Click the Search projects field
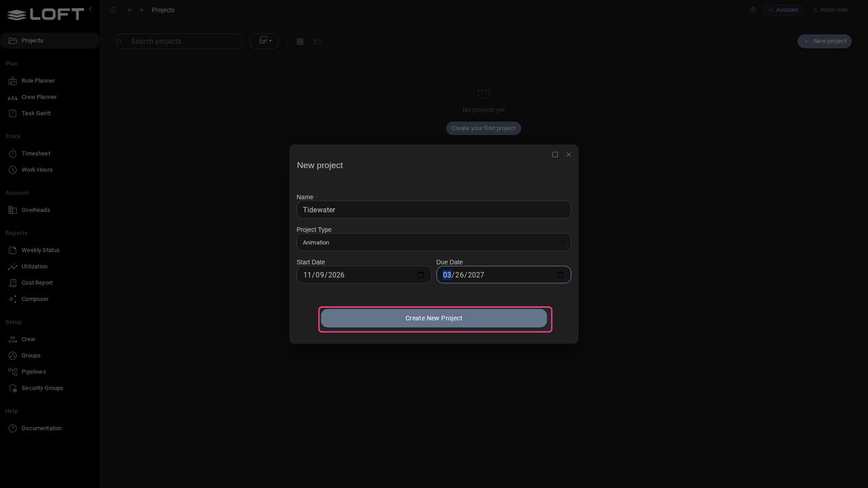This screenshot has height=488, width=868. click(x=179, y=41)
